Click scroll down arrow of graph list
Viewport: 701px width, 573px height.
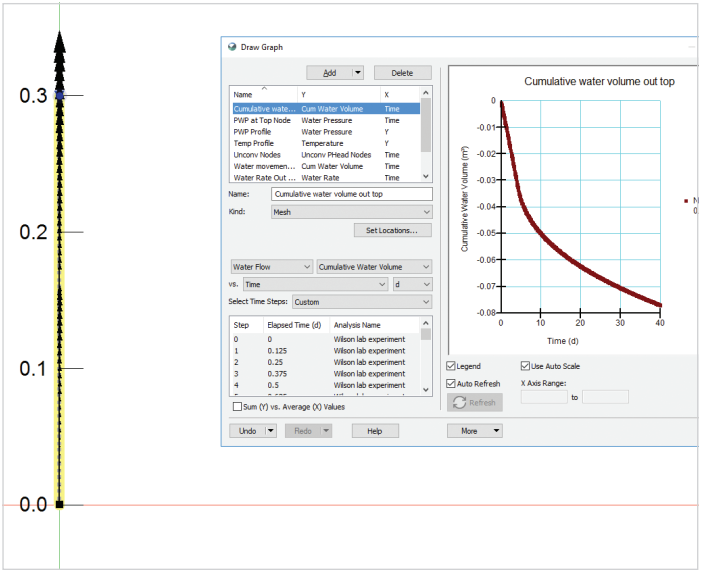pos(426,177)
